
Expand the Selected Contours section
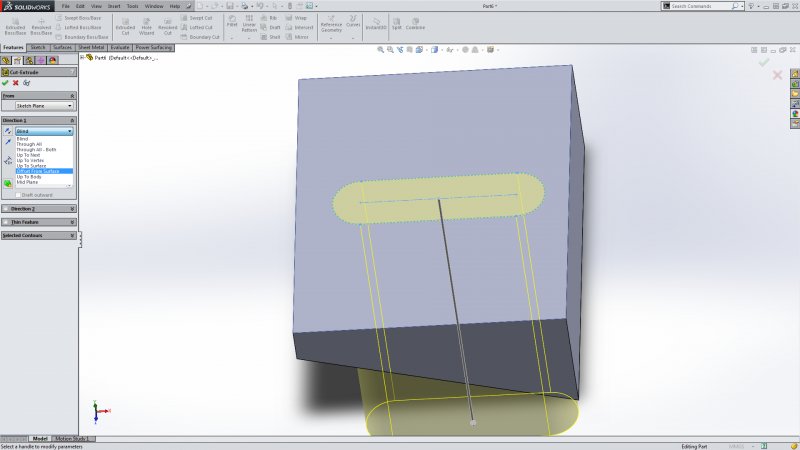[72, 236]
